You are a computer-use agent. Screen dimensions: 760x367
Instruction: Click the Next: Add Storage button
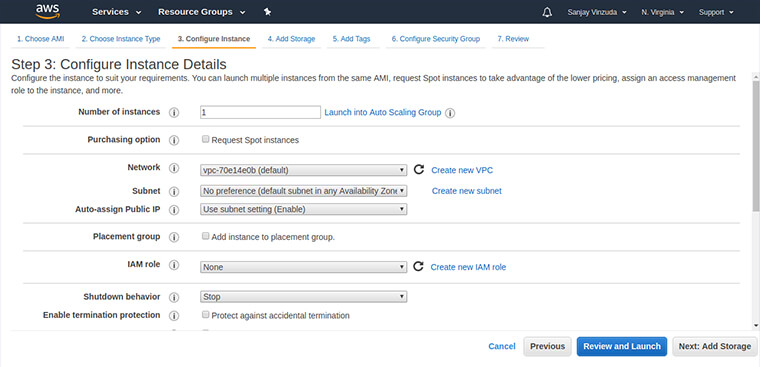tap(714, 347)
